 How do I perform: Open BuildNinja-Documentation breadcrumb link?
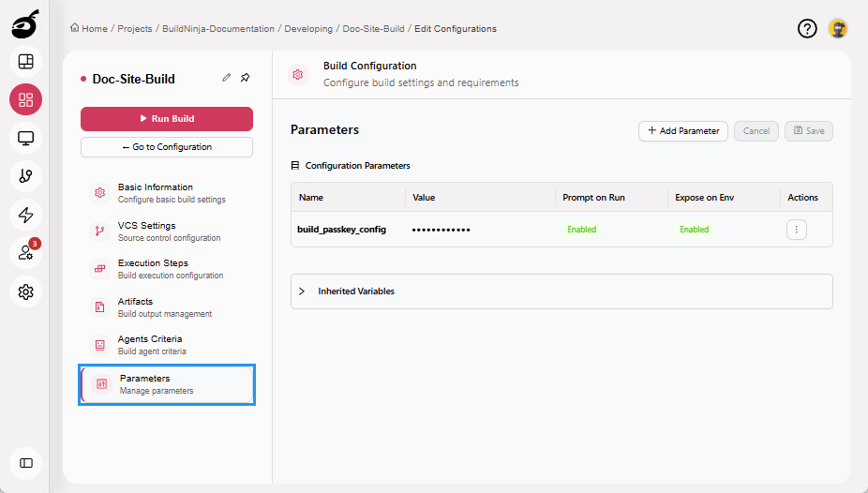pos(218,28)
